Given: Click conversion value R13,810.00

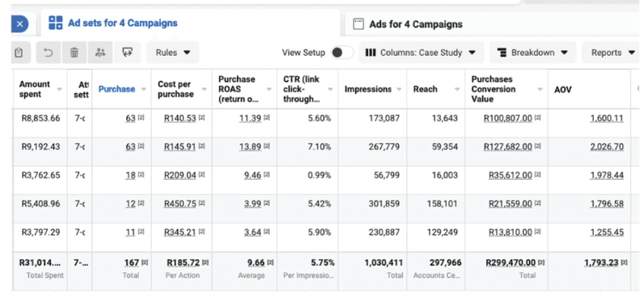Looking at the screenshot, I should point(511,232).
